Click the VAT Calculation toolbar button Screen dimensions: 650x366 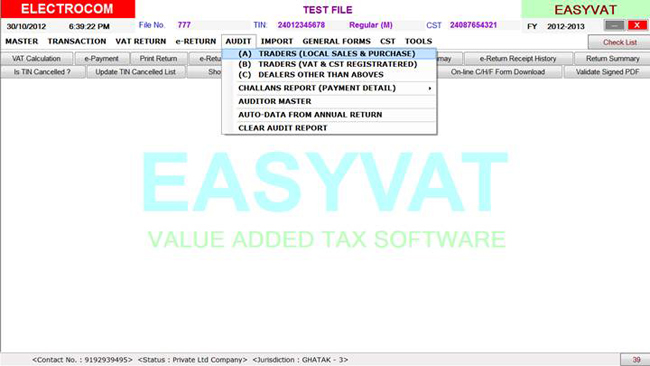click(x=36, y=58)
